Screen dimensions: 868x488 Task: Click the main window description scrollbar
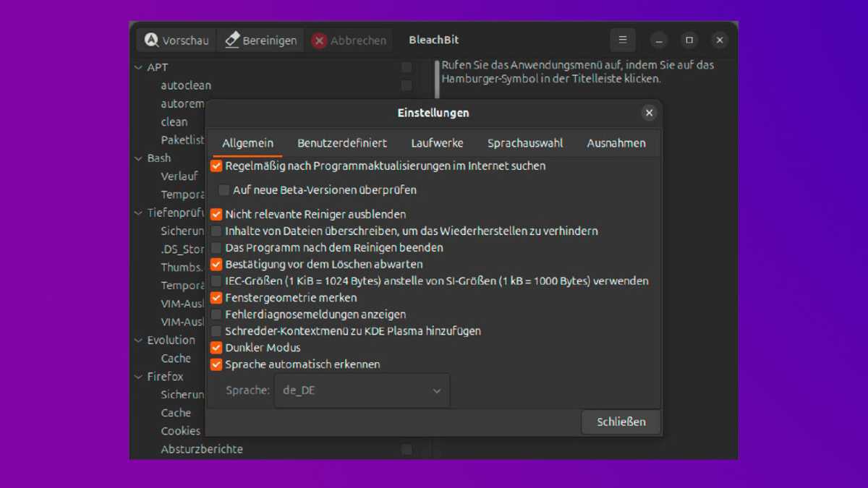[437, 80]
